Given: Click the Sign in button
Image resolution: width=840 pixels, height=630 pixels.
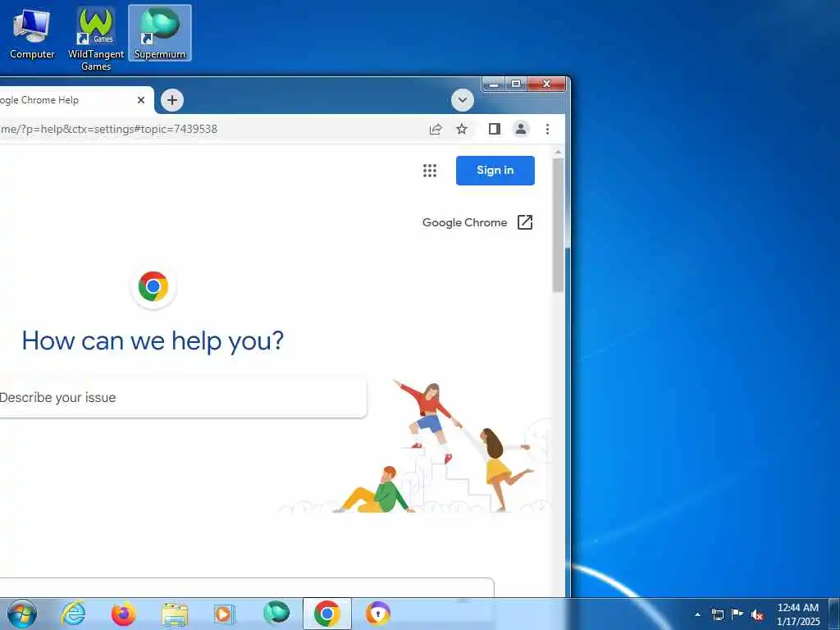Looking at the screenshot, I should point(495,171).
